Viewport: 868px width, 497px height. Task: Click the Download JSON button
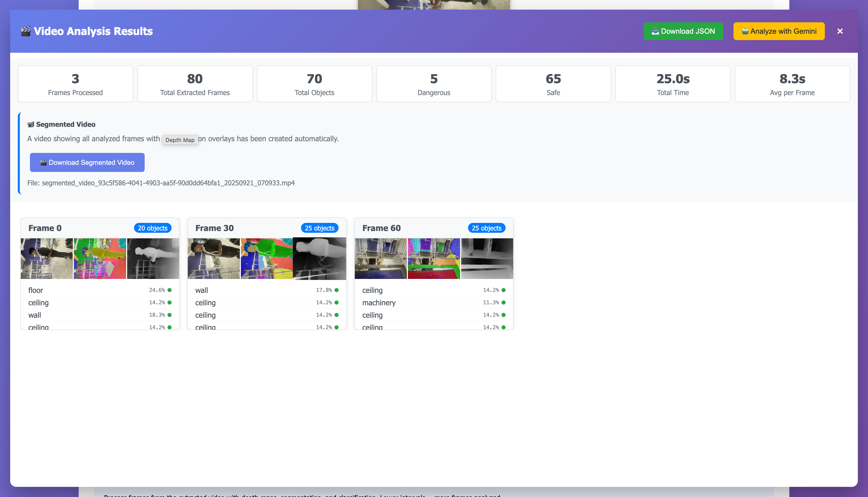click(683, 31)
